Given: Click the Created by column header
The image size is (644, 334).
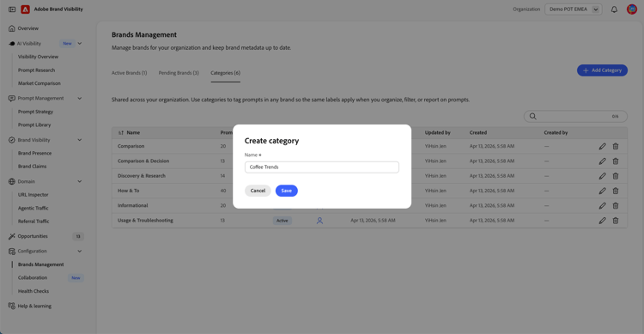Looking at the screenshot, I should click(x=556, y=133).
